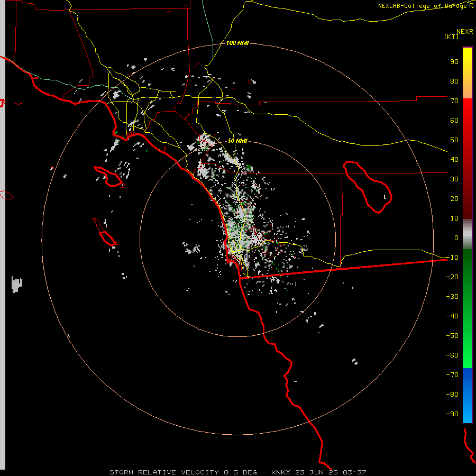476x476 pixels.
Task: Click the -70 value on the velocity scale
Action: [452, 375]
